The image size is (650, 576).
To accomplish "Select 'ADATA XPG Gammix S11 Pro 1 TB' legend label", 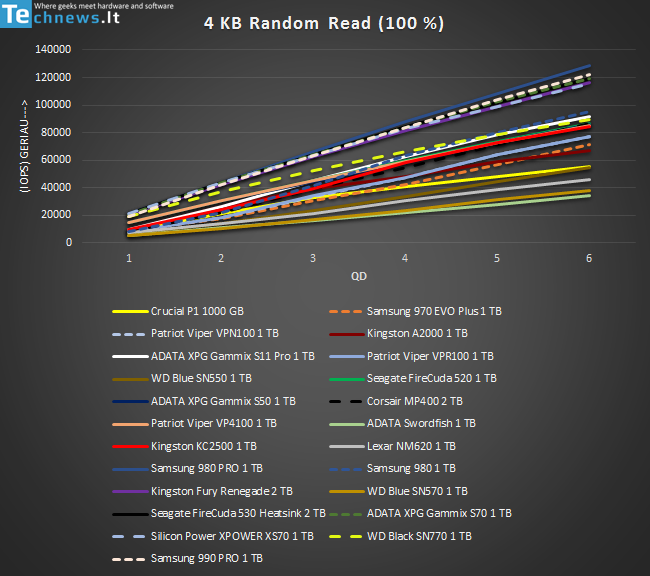I will [233, 356].
